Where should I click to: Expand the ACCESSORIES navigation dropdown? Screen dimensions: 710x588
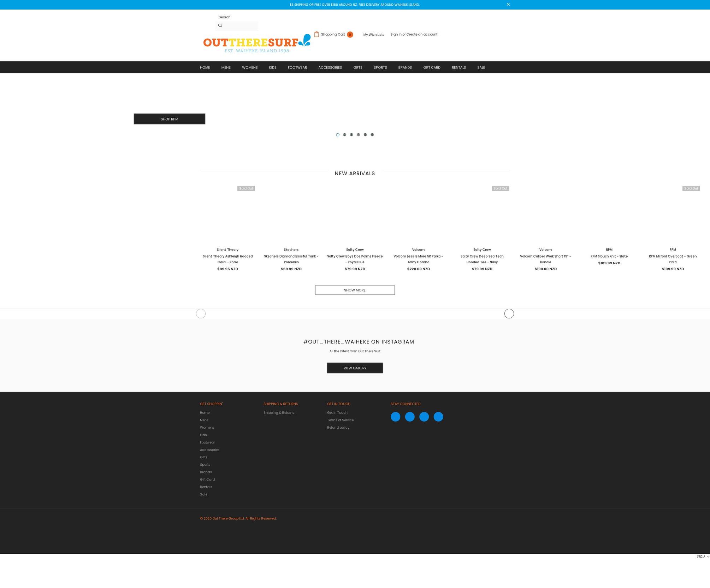coord(330,67)
